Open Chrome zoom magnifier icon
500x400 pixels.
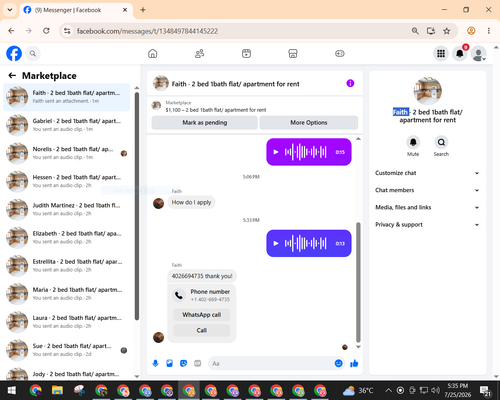415,31
